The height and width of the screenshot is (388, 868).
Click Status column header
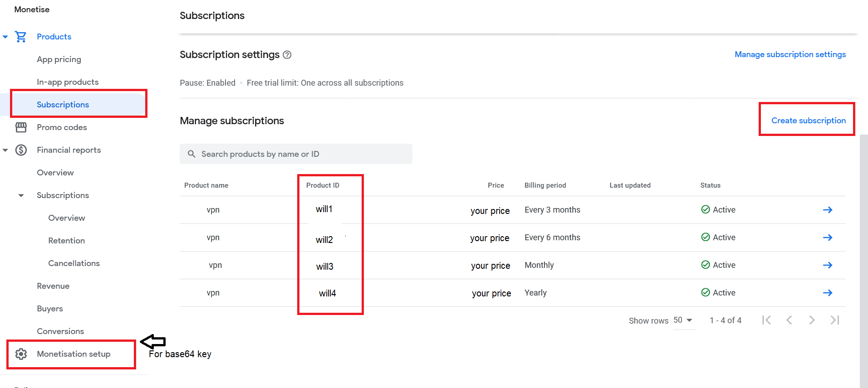pyautogui.click(x=711, y=185)
